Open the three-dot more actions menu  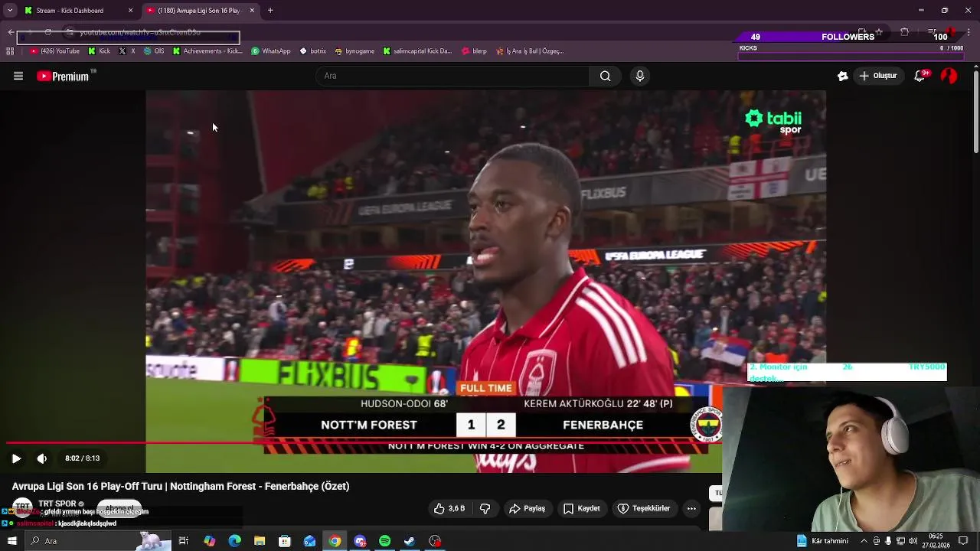pos(691,508)
